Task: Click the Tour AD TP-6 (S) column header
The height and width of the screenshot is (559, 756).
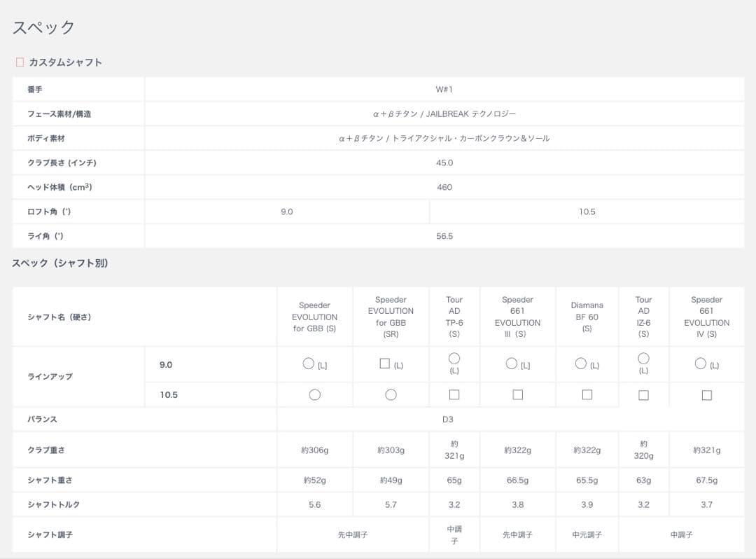Action: (454, 317)
